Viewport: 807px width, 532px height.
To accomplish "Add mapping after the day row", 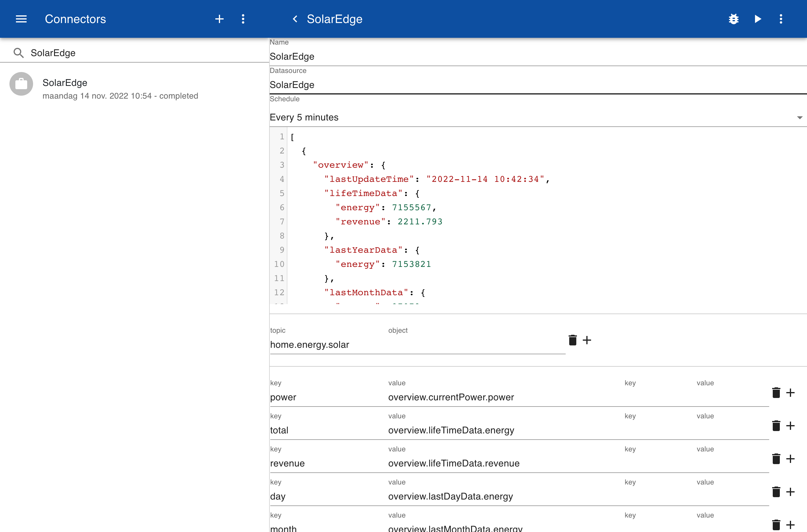I will (790, 492).
